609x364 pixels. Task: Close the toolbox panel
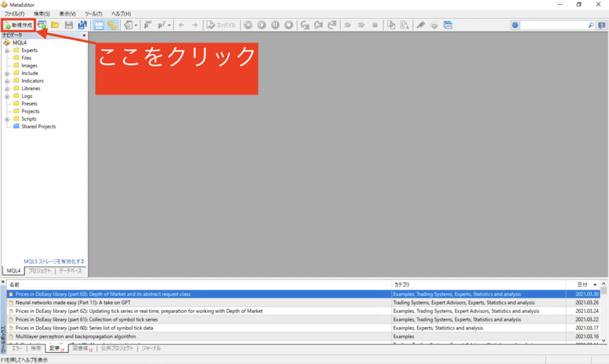tap(3, 282)
